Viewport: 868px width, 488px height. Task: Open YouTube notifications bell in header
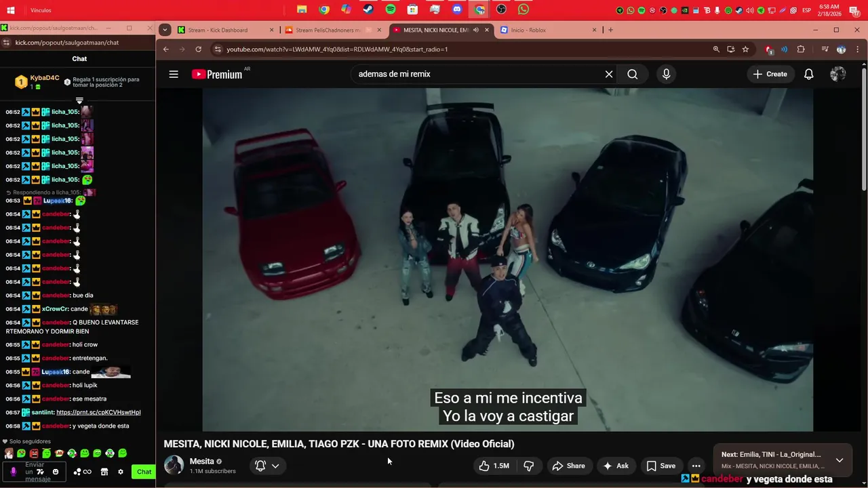(808, 75)
